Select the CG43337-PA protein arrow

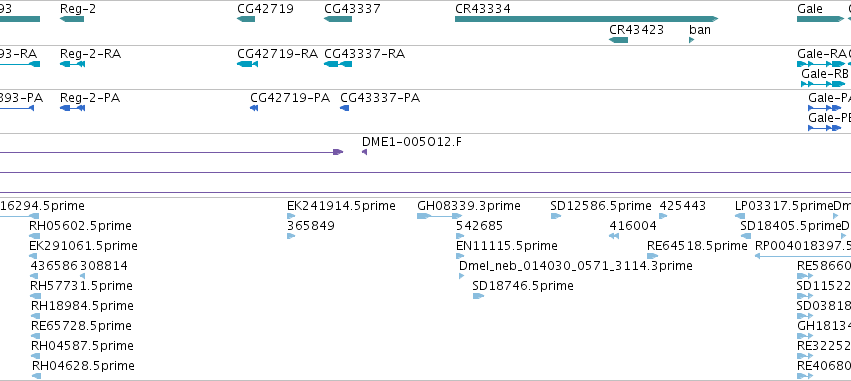(x=344, y=108)
